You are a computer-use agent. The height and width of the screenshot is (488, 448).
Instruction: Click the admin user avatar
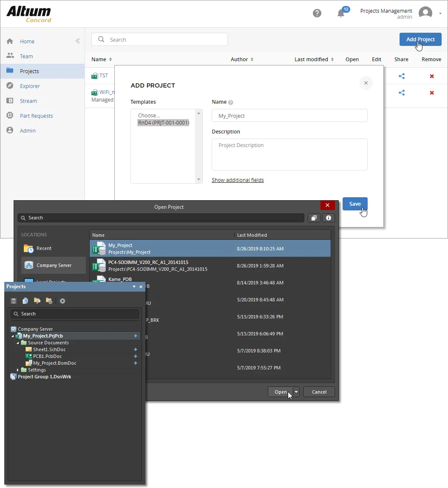click(425, 13)
